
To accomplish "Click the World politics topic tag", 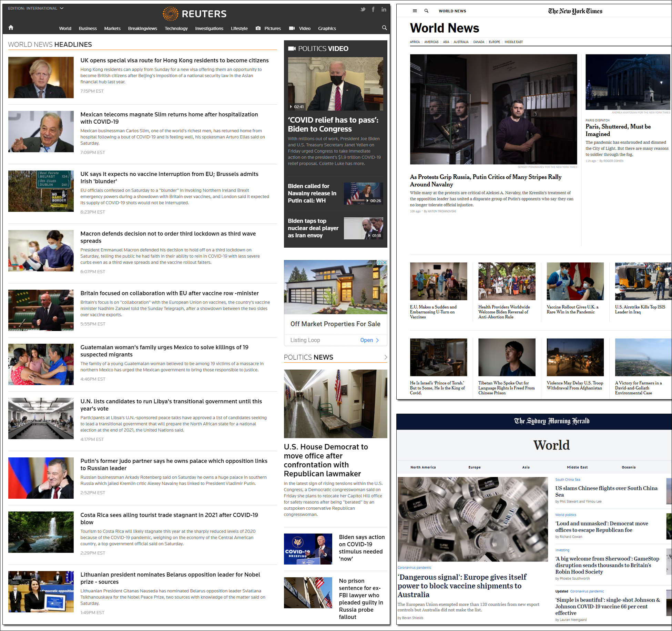I will coord(566,515).
